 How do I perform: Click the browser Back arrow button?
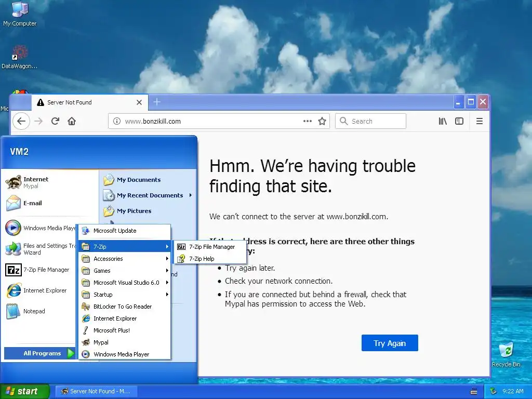pos(21,121)
